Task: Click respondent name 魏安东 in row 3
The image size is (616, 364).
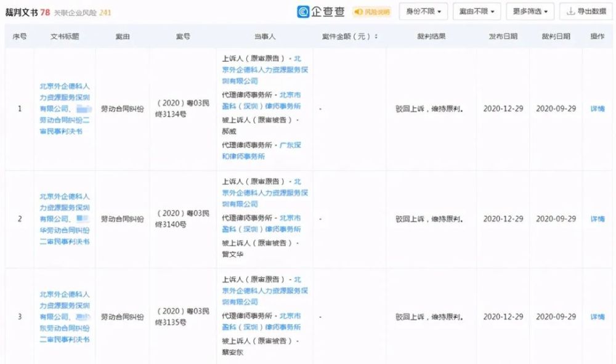Action: pyautogui.click(x=233, y=352)
